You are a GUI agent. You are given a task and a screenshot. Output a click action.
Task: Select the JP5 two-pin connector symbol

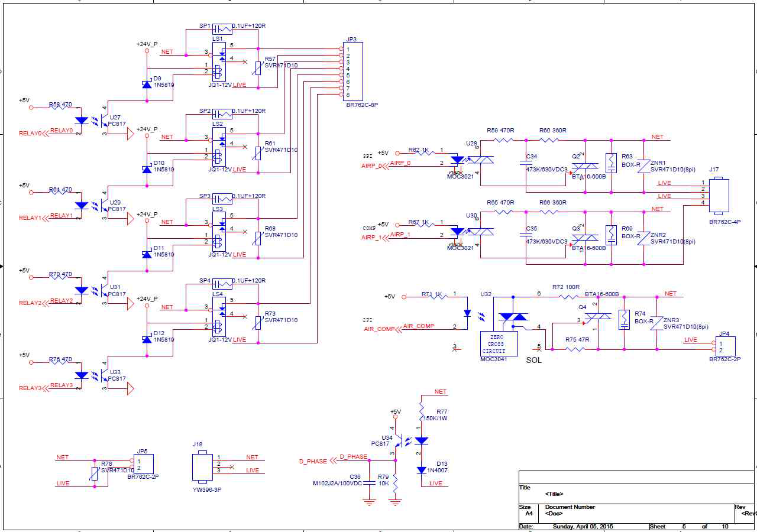point(144,464)
